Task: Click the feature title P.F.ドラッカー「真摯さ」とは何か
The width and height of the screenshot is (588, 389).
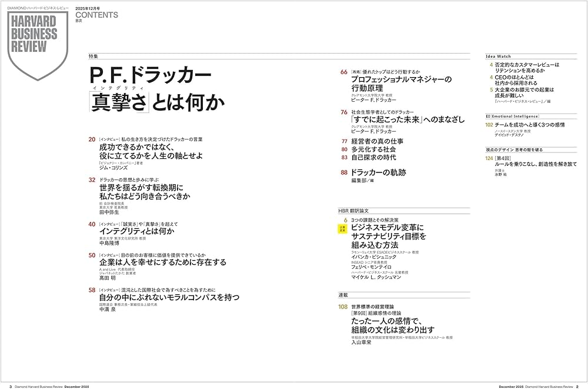Action: coord(153,88)
